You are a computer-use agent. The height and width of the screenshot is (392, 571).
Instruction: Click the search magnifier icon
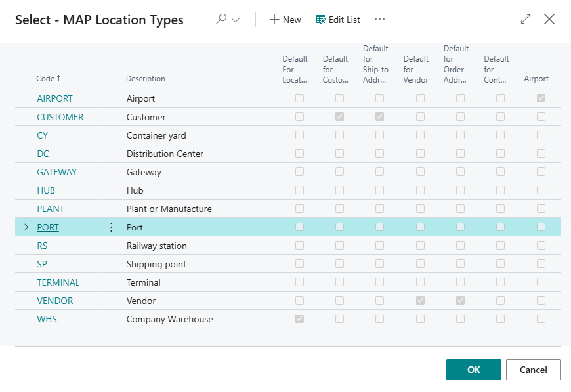(221, 20)
